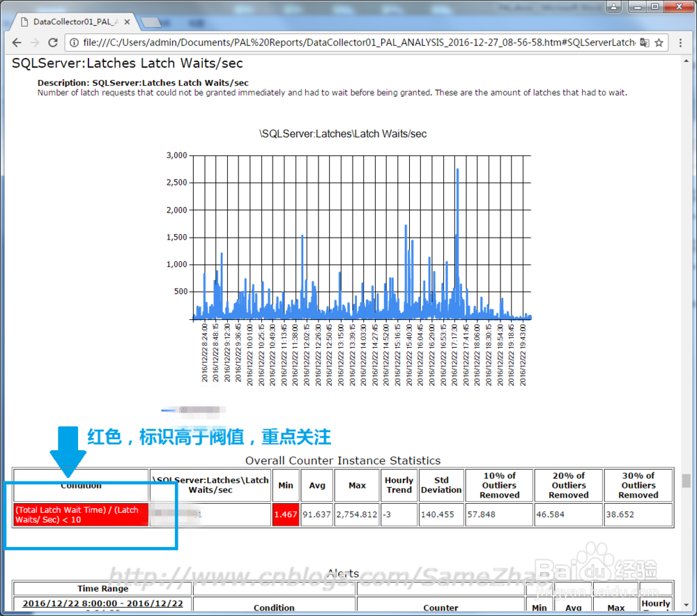Reload the PAL report page

pos(53,43)
